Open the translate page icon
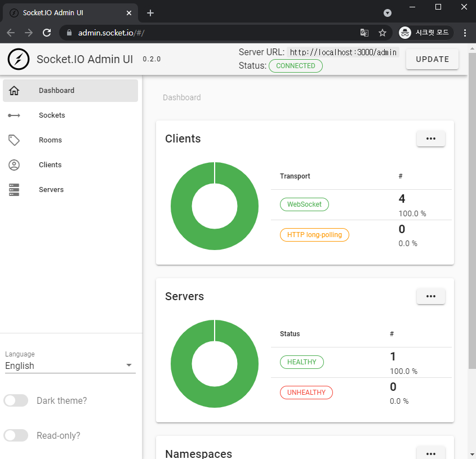Image resolution: width=476 pixels, height=459 pixels. (364, 33)
